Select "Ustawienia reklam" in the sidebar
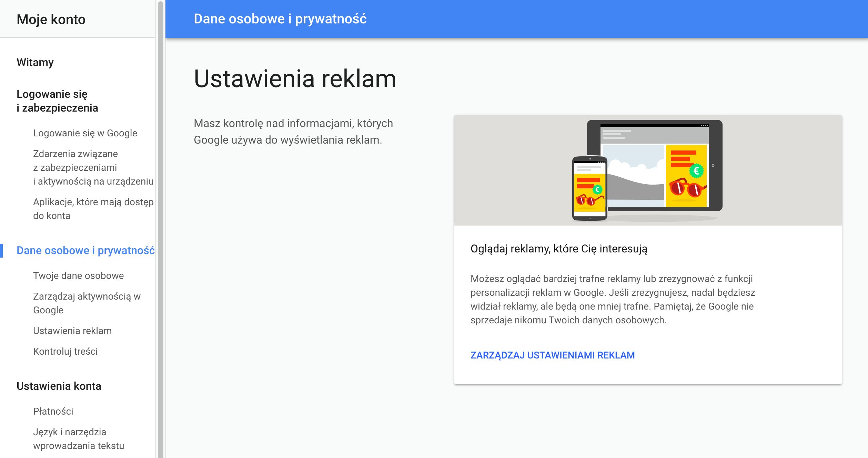Screen dimensions: 868x458 (72, 331)
